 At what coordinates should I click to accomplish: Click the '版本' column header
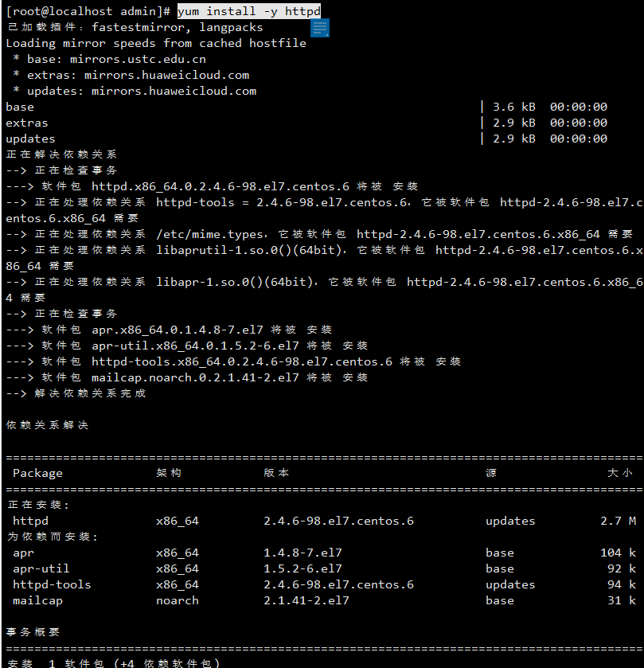276,473
